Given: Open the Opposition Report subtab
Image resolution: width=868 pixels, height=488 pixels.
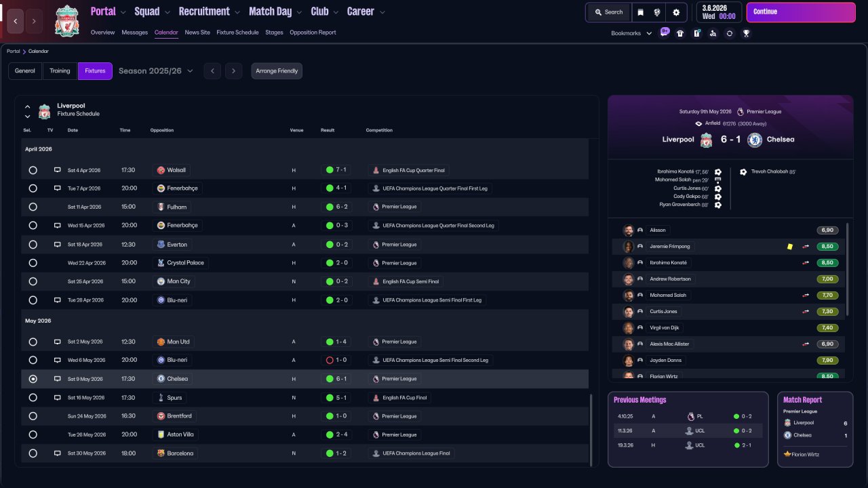Looking at the screenshot, I should tap(313, 33).
